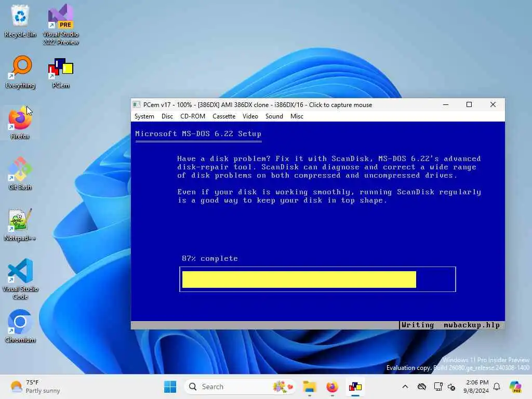
Task: Click emulated screen to capture mouse
Action: pyautogui.click(x=318, y=225)
